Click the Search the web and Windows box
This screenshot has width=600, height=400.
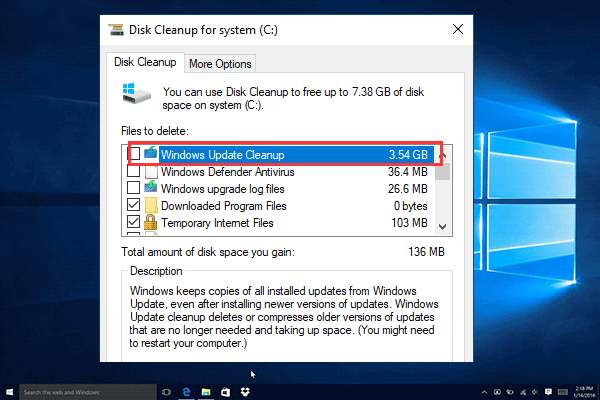tap(88, 392)
